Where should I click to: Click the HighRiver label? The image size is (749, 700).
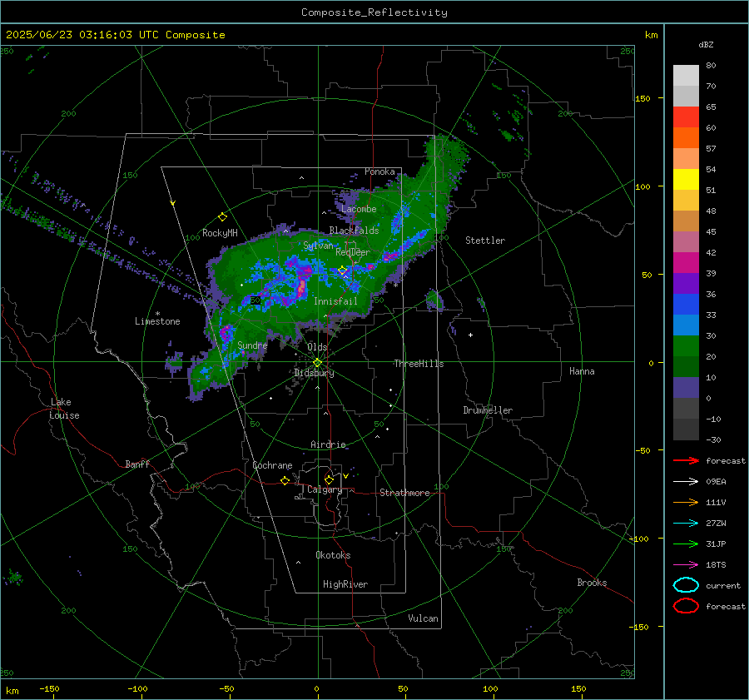pos(345,584)
